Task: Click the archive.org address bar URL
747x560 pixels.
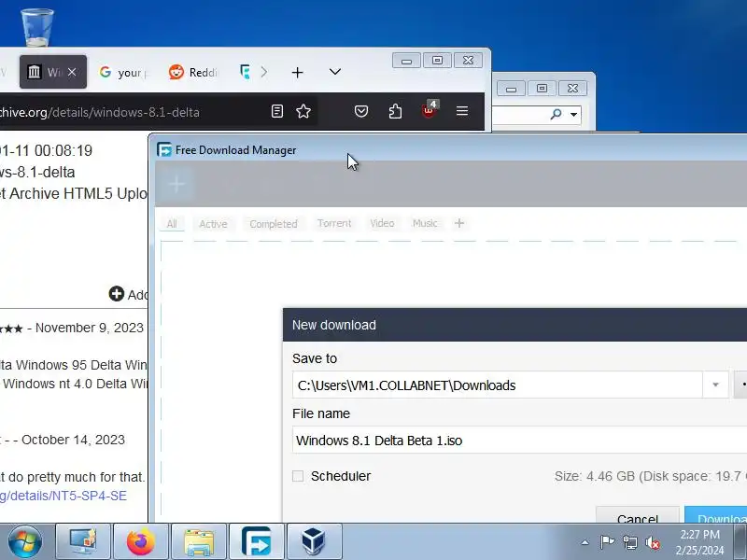Action: point(100,112)
